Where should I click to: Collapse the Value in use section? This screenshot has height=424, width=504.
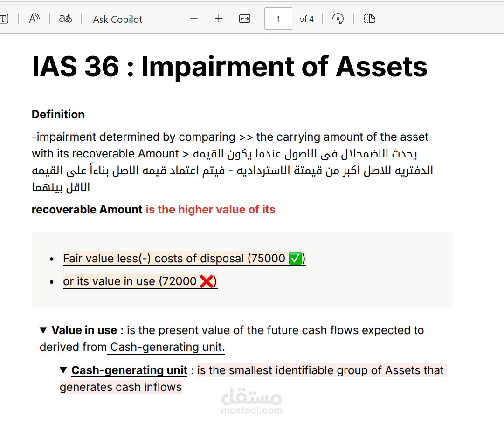43,330
